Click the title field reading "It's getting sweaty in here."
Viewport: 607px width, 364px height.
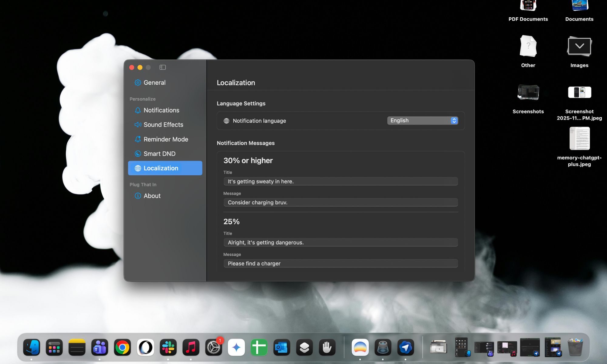coord(340,181)
